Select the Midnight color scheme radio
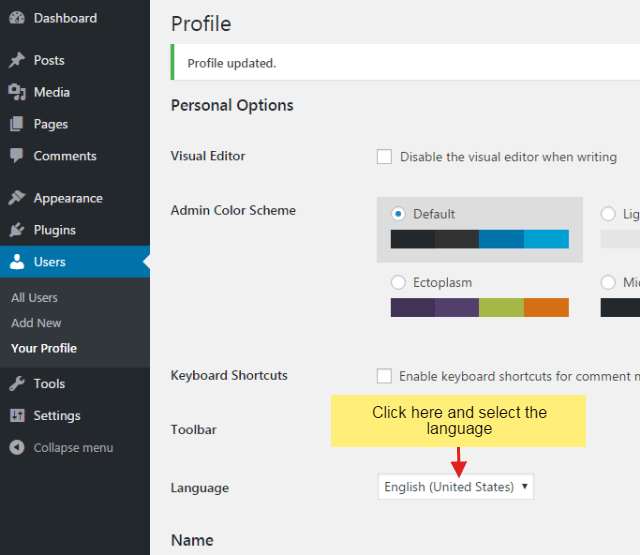Viewport: 640px width, 555px height. pos(608,282)
